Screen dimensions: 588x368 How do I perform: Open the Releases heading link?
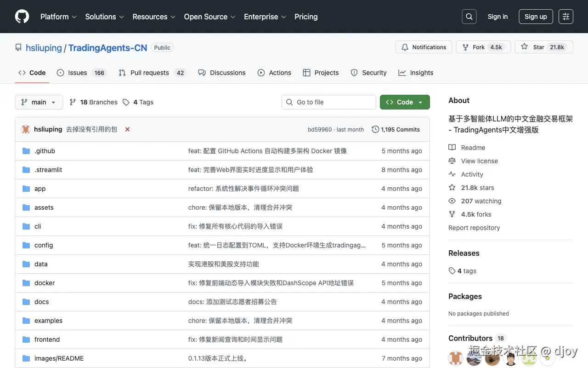click(x=464, y=253)
